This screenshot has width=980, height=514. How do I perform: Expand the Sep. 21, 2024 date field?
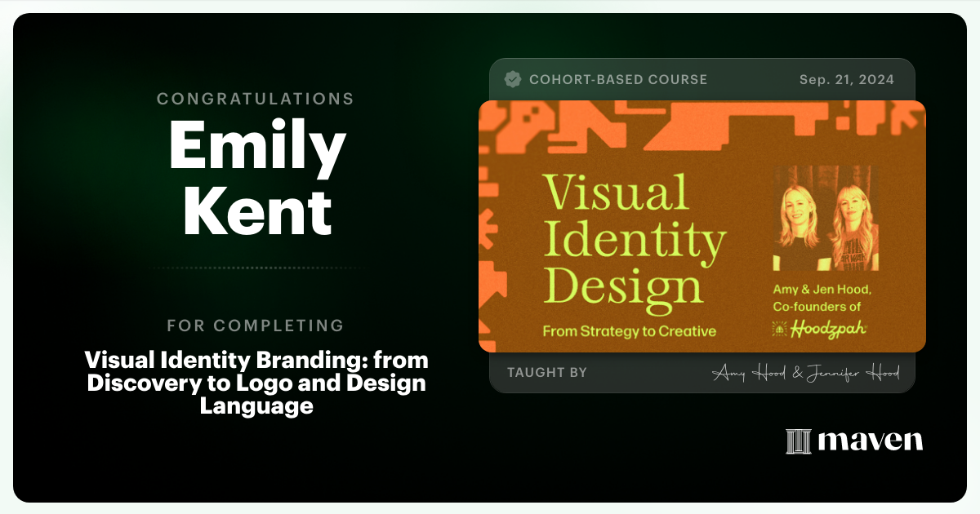(x=845, y=79)
